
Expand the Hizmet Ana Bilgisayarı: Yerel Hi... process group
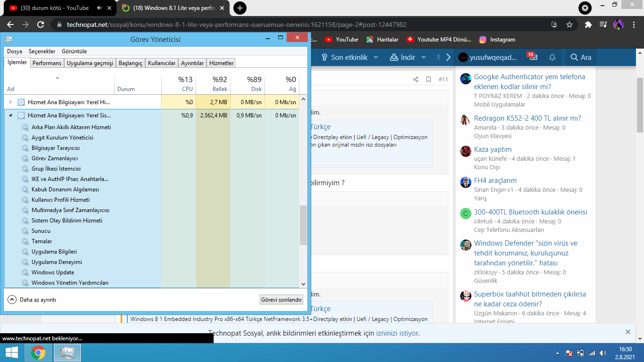(x=11, y=102)
